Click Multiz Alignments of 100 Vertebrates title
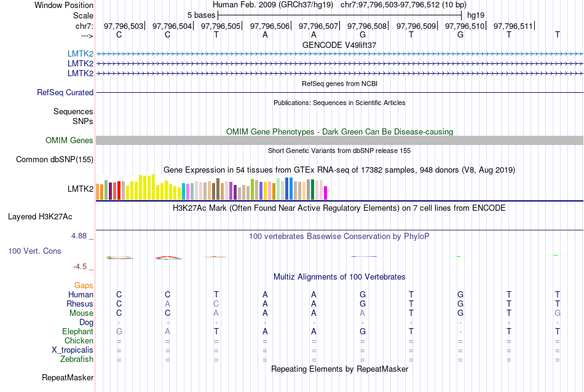Image resolution: width=584 pixels, height=392 pixels. (x=339, y=277)
